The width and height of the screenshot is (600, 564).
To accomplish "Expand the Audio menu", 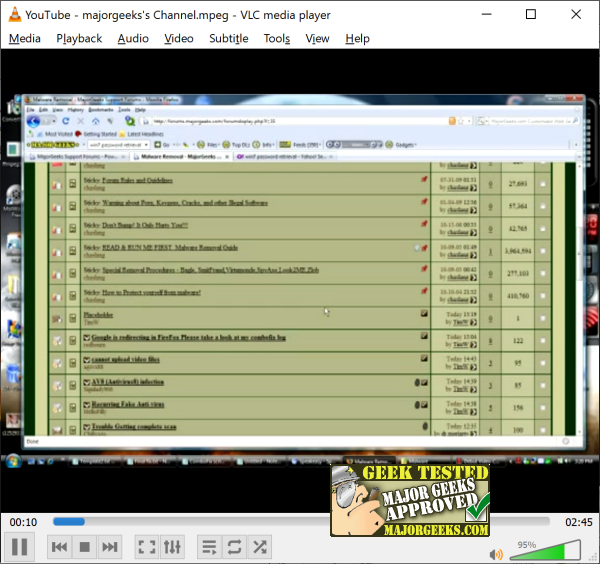I will [133, 38].
